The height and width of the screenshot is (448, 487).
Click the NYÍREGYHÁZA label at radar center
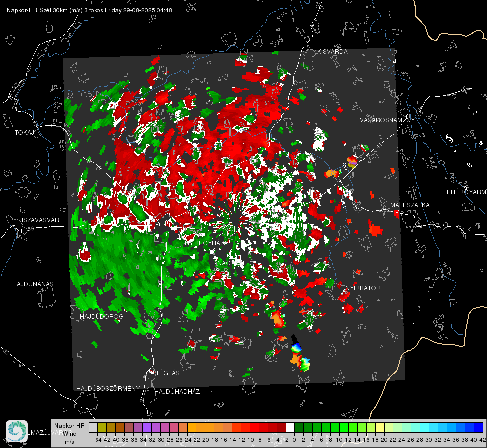pyautogui.click(x=207, y=243)
